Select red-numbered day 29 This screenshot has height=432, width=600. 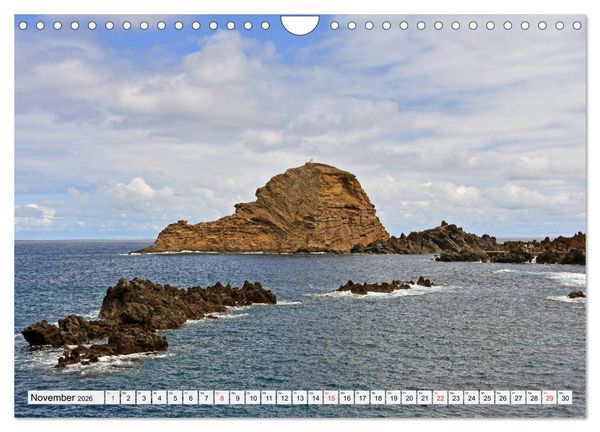(x=550, y=398)
